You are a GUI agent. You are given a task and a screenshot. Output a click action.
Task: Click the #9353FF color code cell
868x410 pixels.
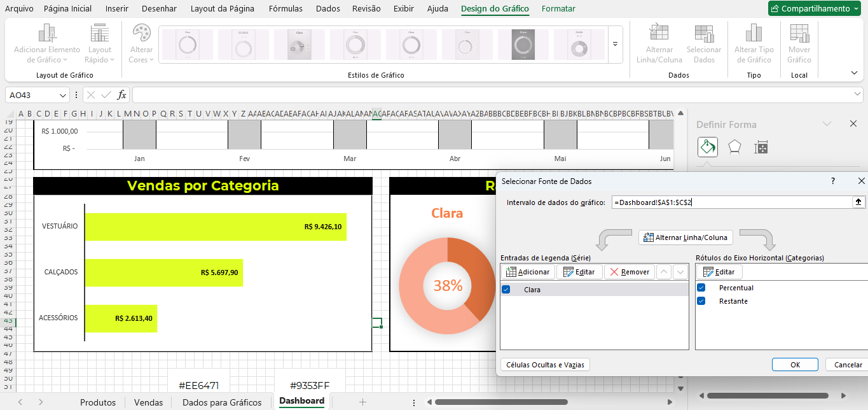coord(310,386)
